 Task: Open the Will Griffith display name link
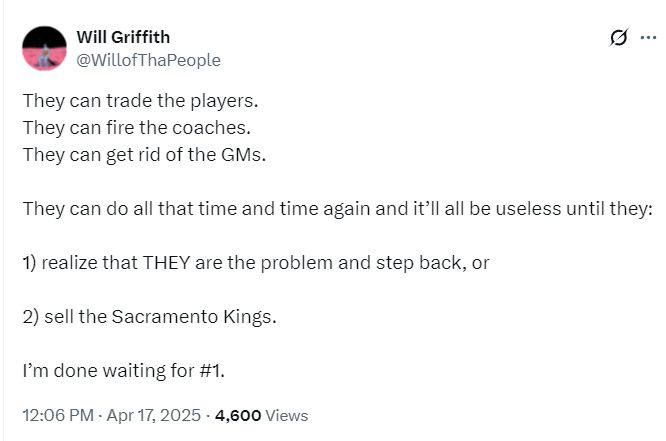[x=125, y=38]
